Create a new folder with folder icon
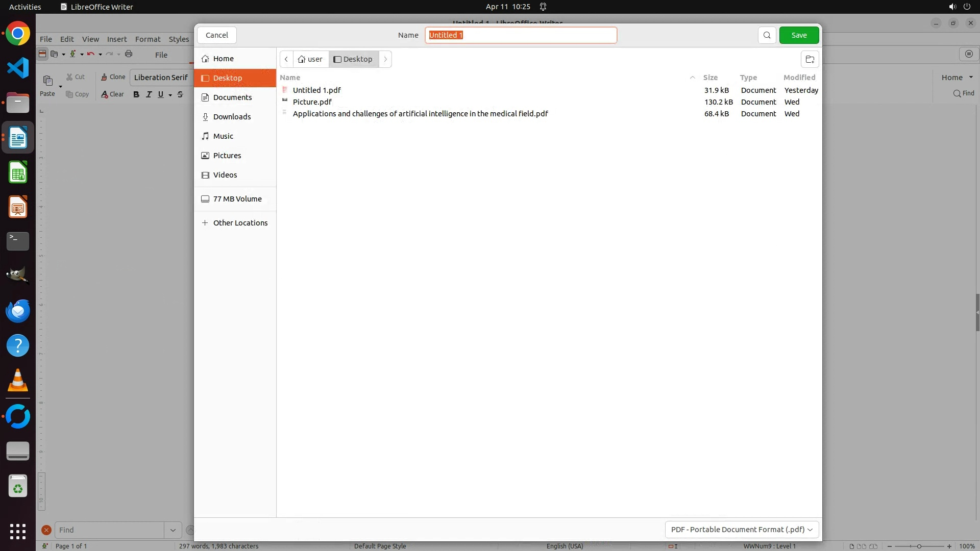 point(810,59)
